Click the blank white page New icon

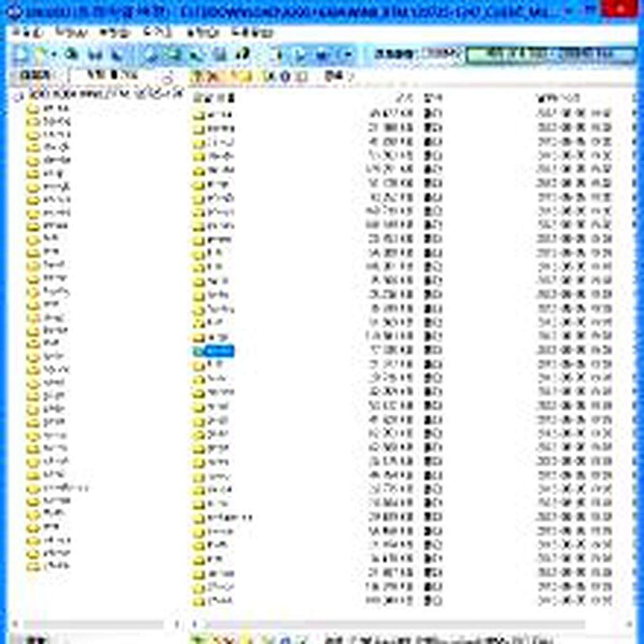point(22,54)
